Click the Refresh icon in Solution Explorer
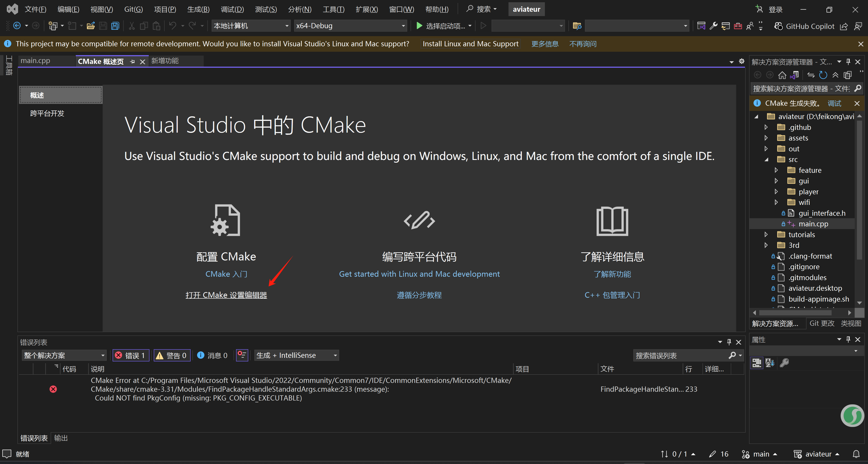The height and width of the screenshot is (464, 868). pyautogui.click(x=823, y=75)
